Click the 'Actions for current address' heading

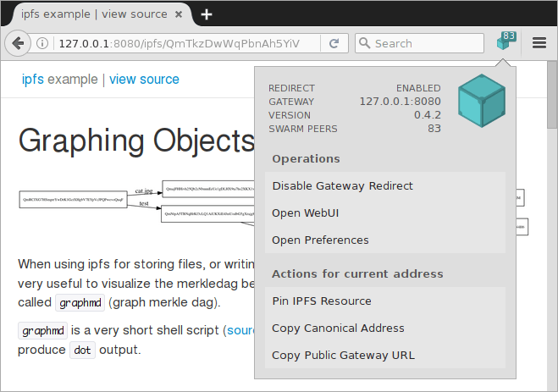(x=357, y=274)
